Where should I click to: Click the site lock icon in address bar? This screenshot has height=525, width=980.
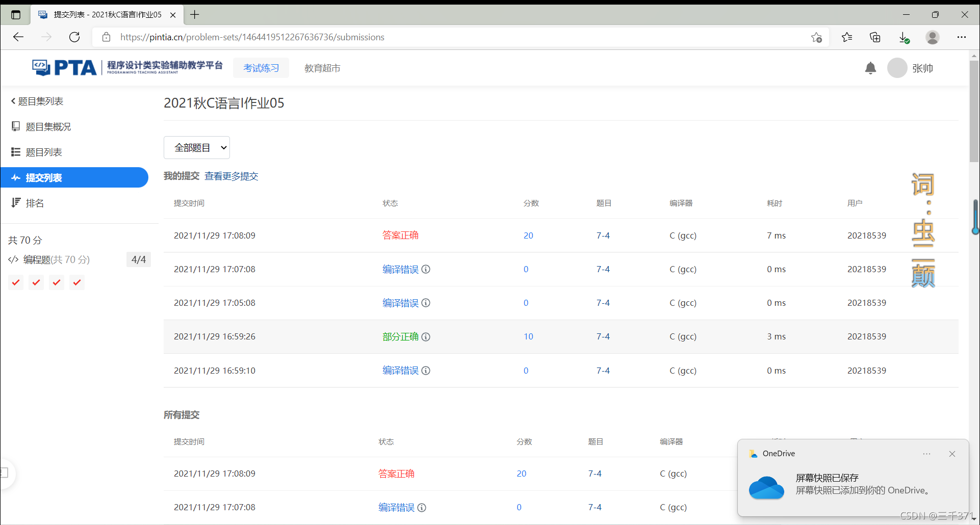106,37
